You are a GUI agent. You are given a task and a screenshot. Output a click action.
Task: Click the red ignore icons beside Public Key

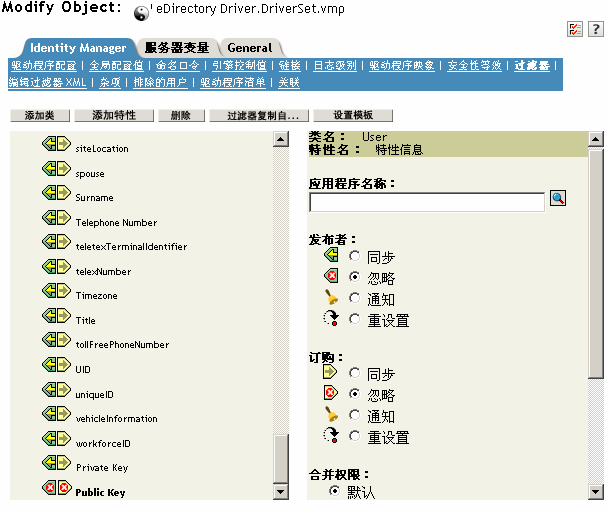[56, 487]
